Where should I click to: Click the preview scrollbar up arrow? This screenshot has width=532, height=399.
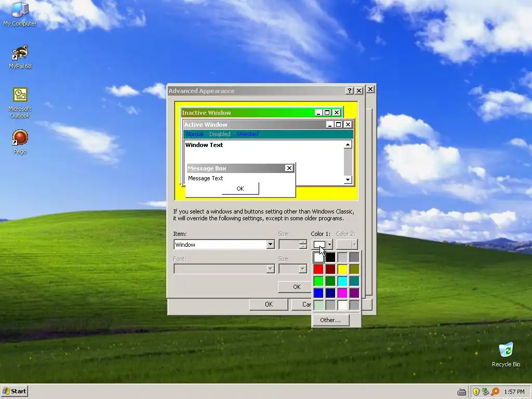coord(348,144)
